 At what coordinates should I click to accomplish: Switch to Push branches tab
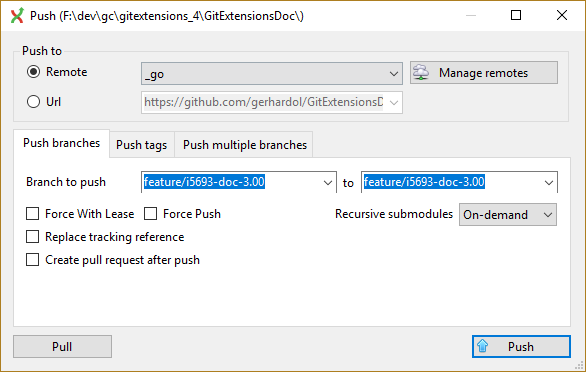62,143
